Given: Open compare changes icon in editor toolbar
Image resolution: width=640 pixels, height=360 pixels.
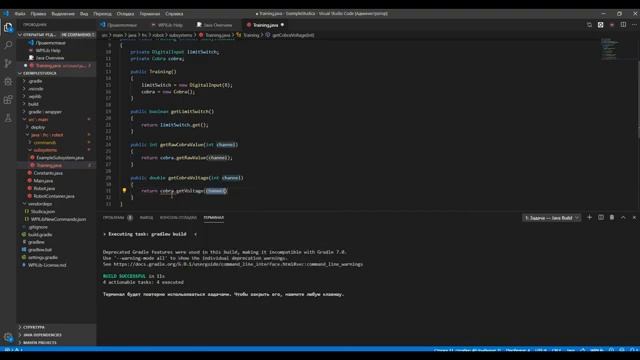Looking at the screenshot, I should tap(589, 25).
